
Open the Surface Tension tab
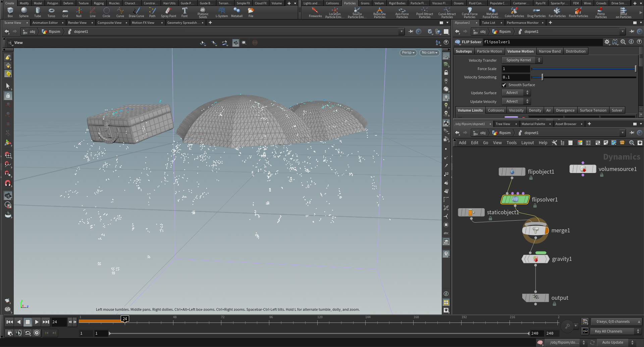click(593, 110)
